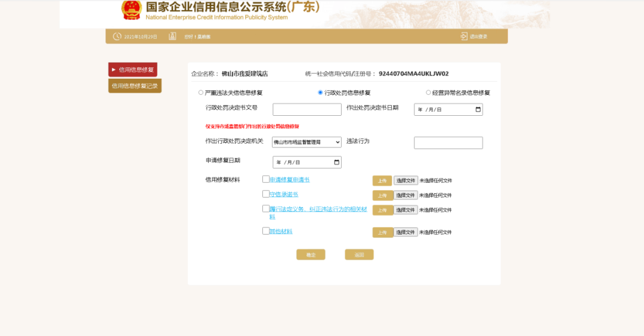644x336 pixels.
Task: Check the 守信承诺书 checkbox
Action: [x=266, y=194]
